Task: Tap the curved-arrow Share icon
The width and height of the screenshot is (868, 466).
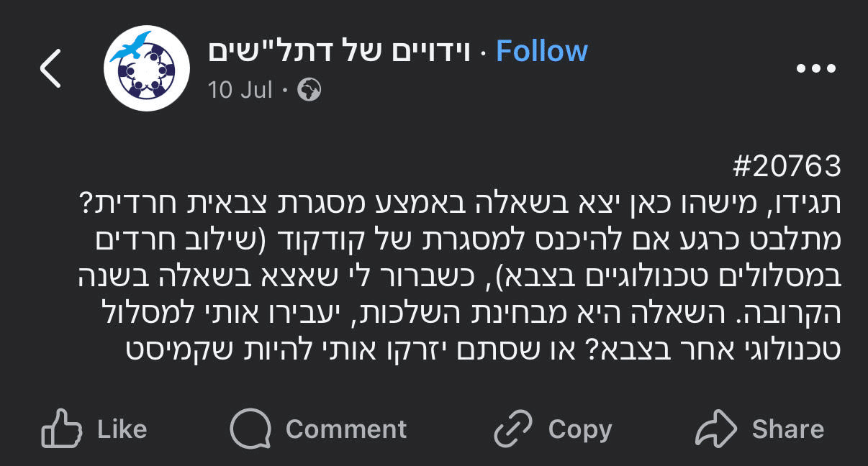Action: 718,429
